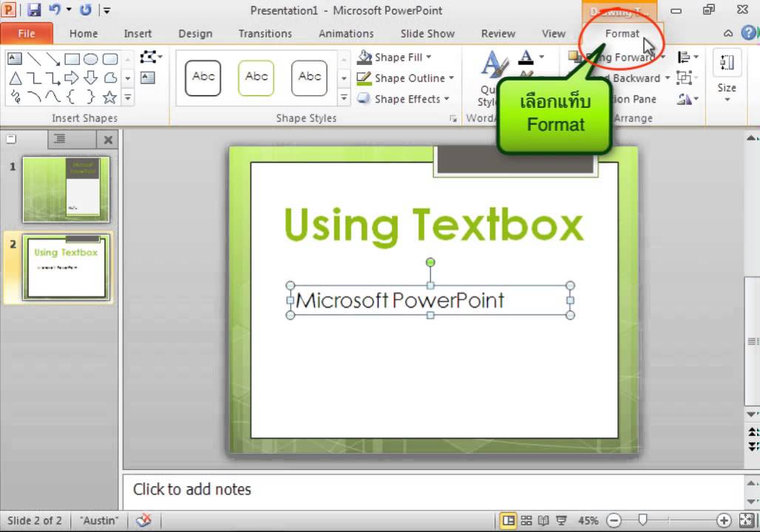This screenshot has width=760, height=532.
Task: Go to the Animations tab
Action: 346,33
